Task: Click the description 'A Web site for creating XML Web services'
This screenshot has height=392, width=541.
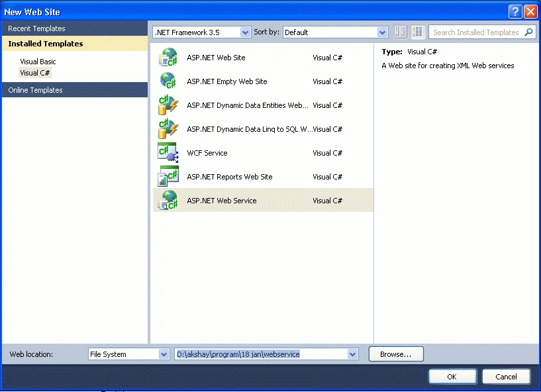Action: tap(448, 66)
